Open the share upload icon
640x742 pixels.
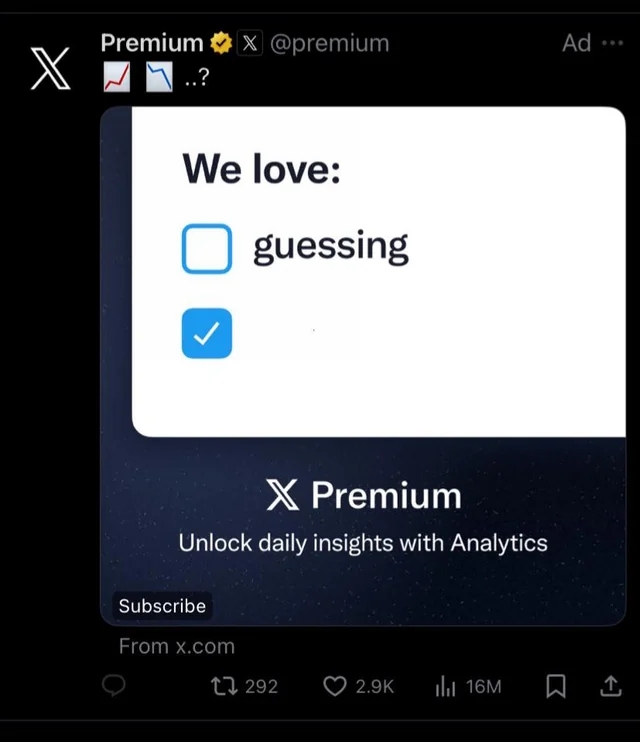tap(611, 686)
